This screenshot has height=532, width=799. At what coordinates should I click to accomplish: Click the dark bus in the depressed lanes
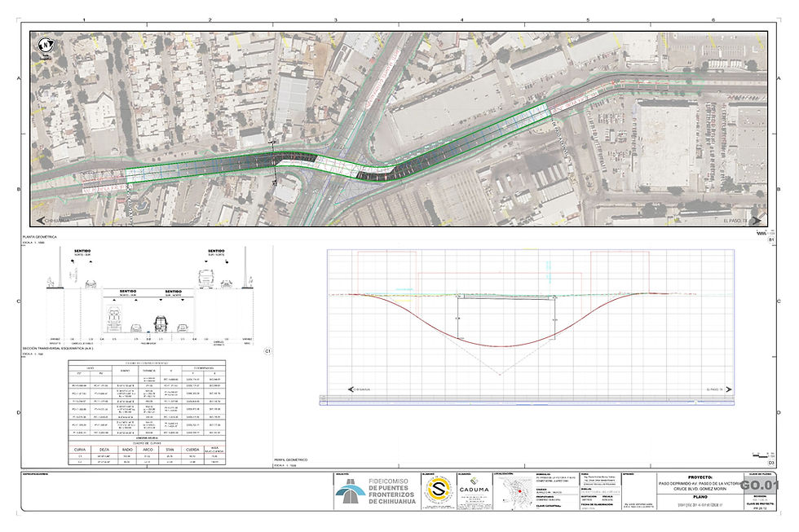[x=161, y=323]
